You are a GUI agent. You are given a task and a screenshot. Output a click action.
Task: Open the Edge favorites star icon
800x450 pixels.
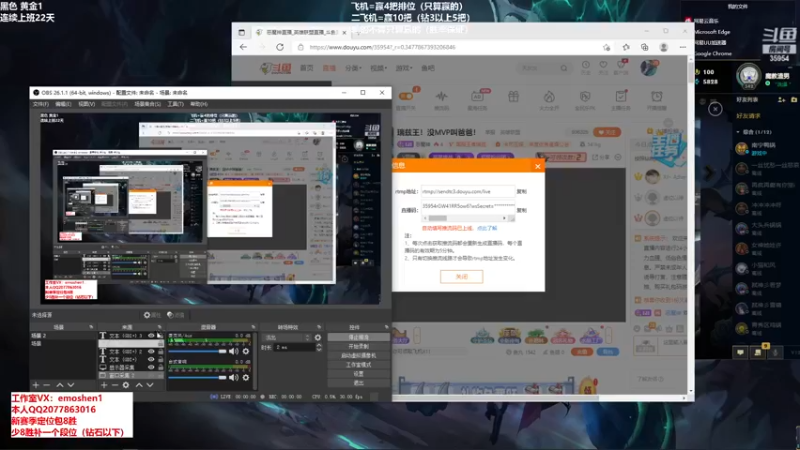click(x=626, y=47)
